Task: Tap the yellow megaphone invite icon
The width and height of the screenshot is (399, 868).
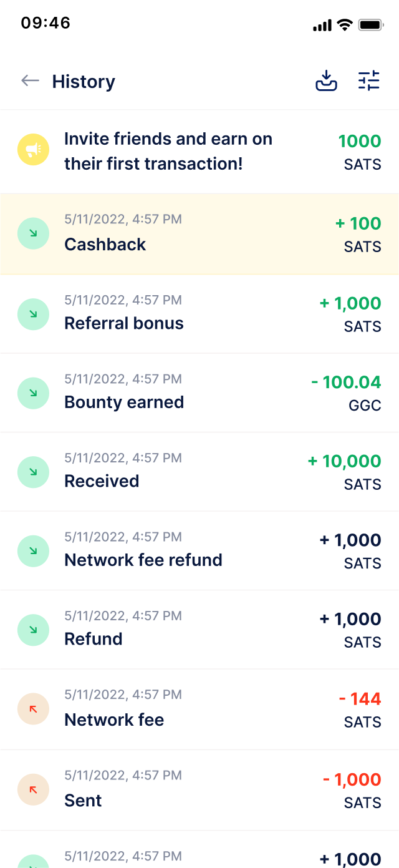Action: (x=33, y=150)
